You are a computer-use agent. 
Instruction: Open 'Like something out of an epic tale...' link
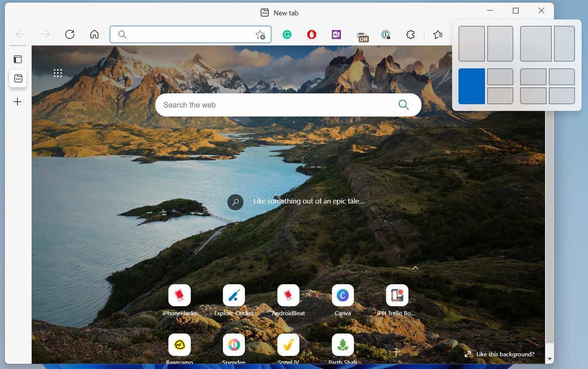(x=309, y=201)
